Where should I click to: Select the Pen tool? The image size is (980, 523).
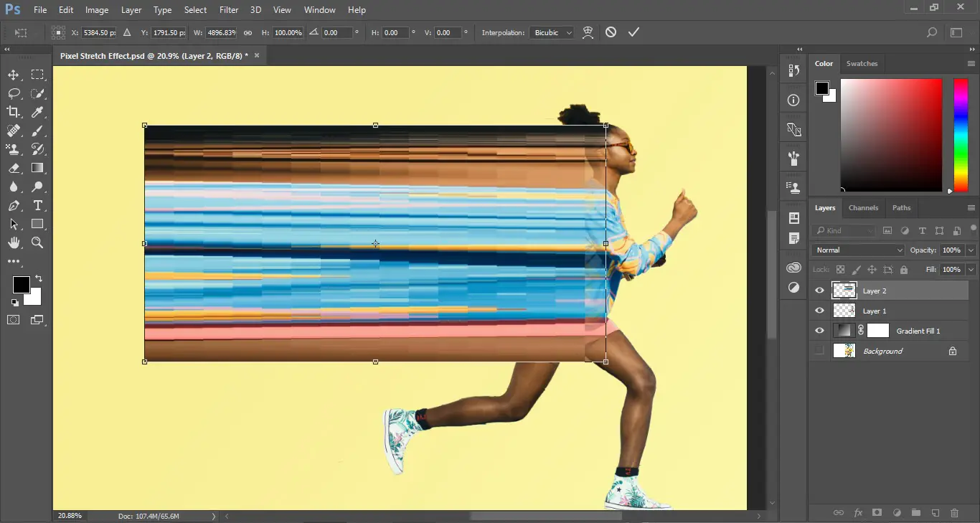[x=13, y=206]
